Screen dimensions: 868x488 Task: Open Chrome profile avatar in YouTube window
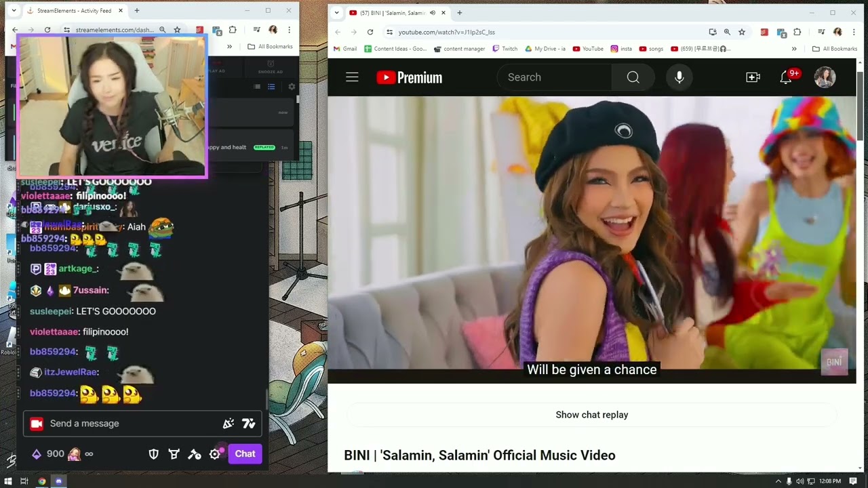click(837, 32)
